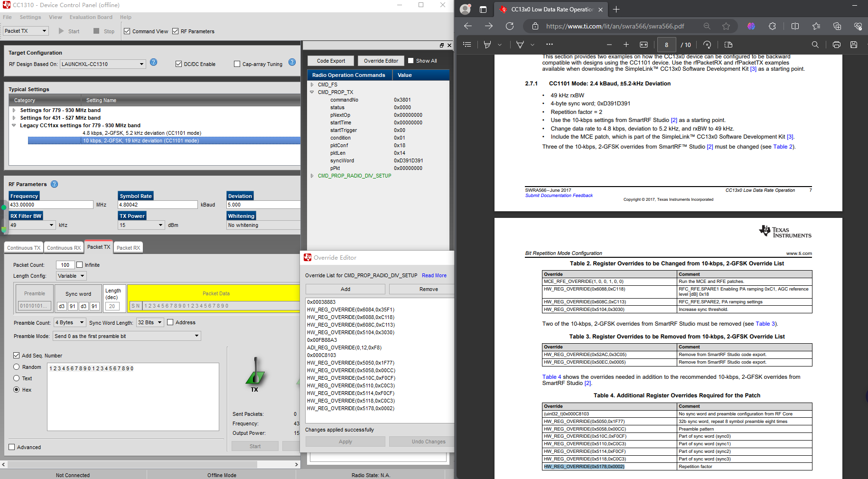Fit PDF to width
Viewport: 868px width, 479px height.
(644, 45)
